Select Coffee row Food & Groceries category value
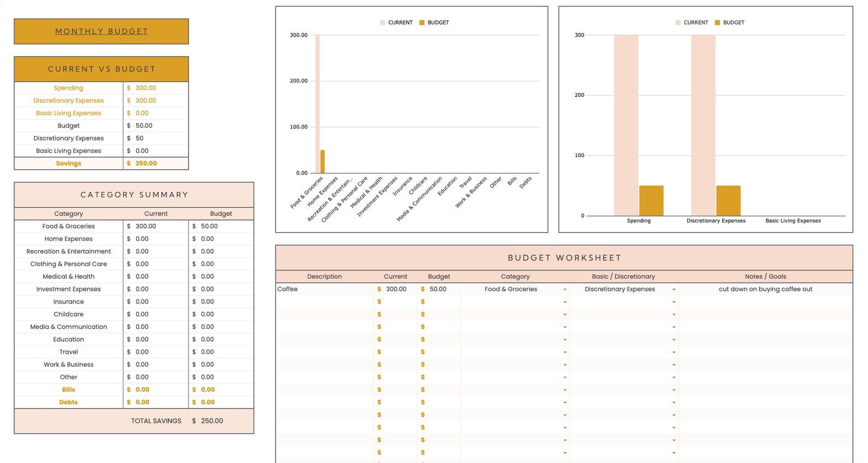The width and height of the screenshot is (868, 463). coord(511,289)
